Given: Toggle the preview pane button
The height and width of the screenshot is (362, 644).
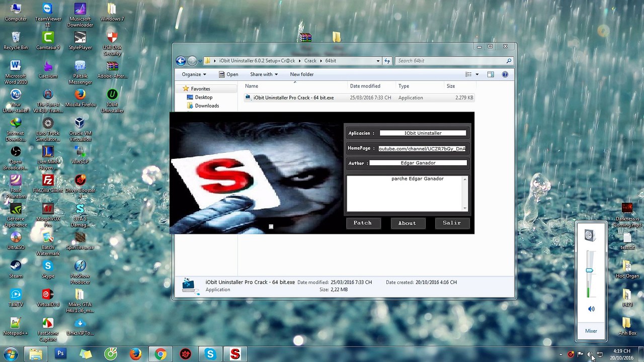Looking at the screenshot, I should click(x=491, y=74).
